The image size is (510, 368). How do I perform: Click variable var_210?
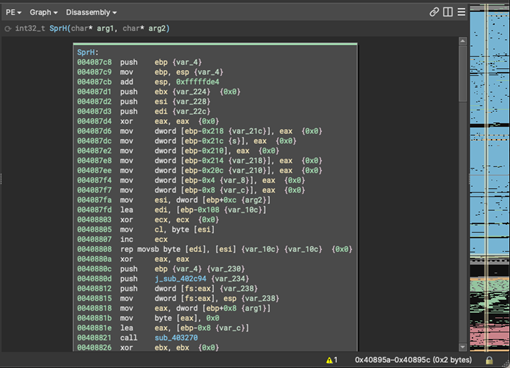tap(247, 170)
